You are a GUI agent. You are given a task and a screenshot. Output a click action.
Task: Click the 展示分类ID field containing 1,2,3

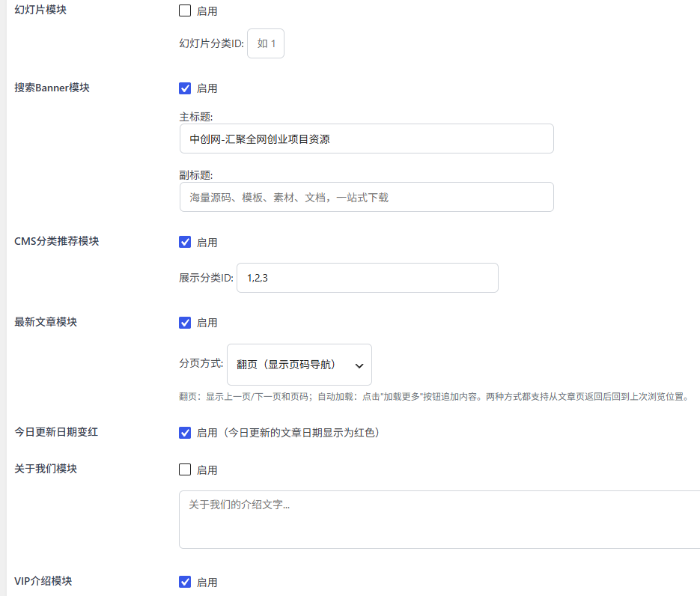(368, 278)
